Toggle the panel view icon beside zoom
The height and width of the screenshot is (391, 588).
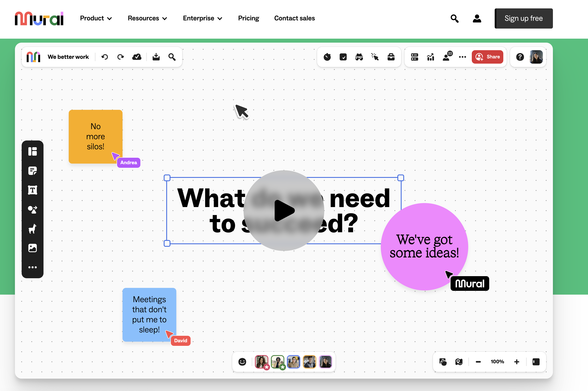536,362
